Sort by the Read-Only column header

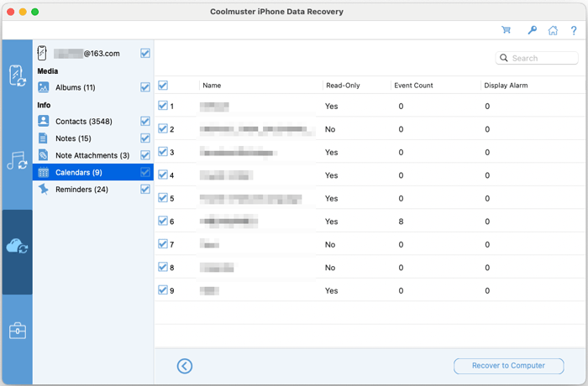(x=345, y=86)
